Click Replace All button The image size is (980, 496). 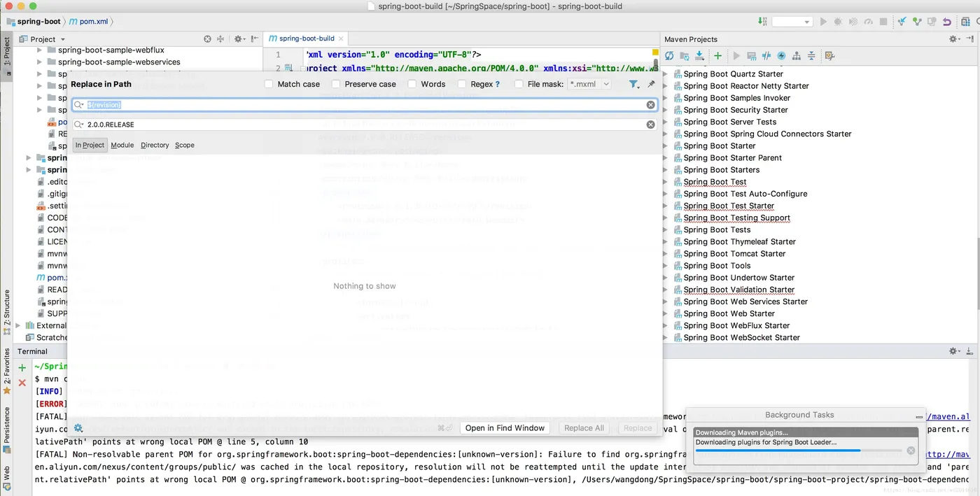click(584, 427)
